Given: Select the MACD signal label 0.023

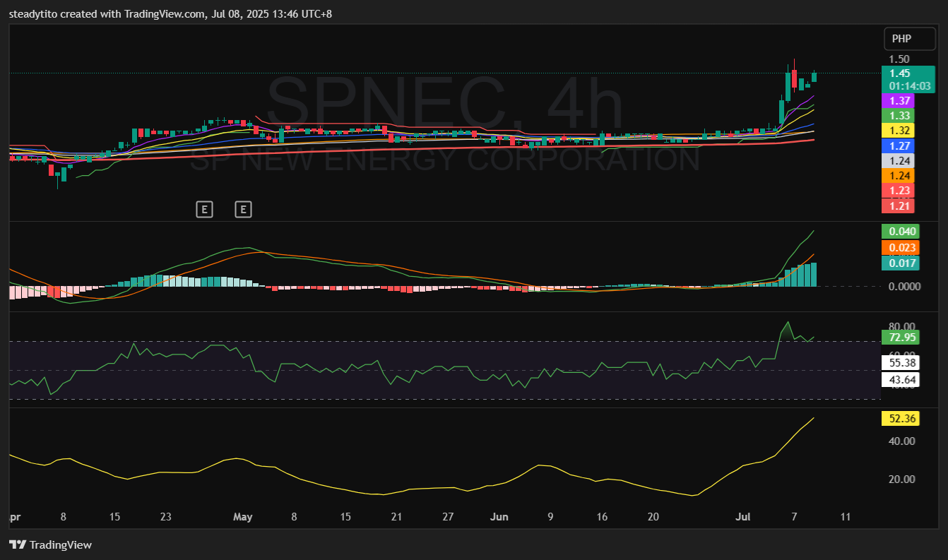Looking at the screenshot, I should [x=900, y=247].
